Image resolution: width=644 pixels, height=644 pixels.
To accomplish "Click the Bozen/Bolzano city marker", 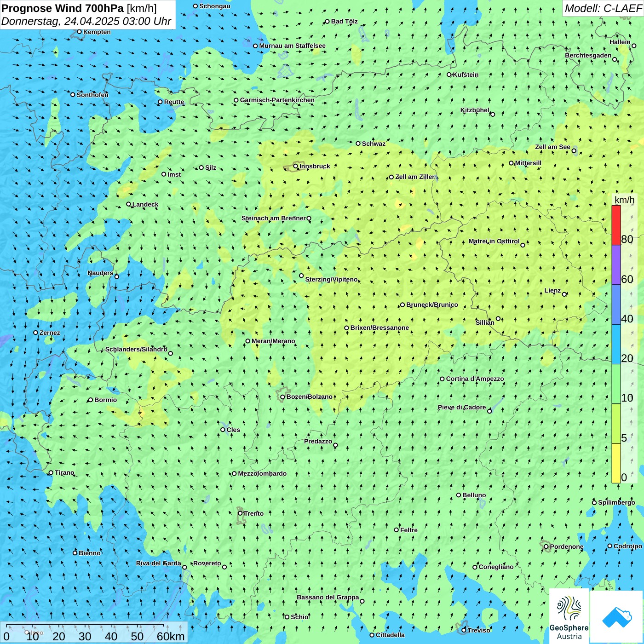I will click(282, 397).
